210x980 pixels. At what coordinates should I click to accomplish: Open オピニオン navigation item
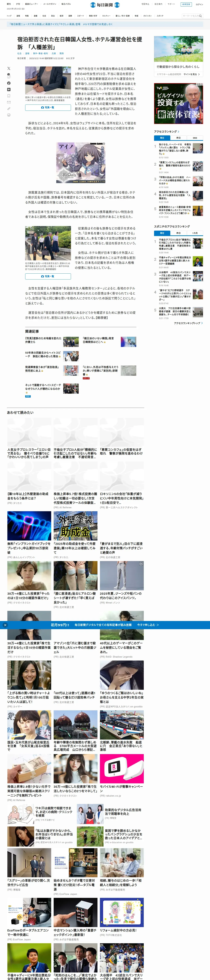pos(148,16)
